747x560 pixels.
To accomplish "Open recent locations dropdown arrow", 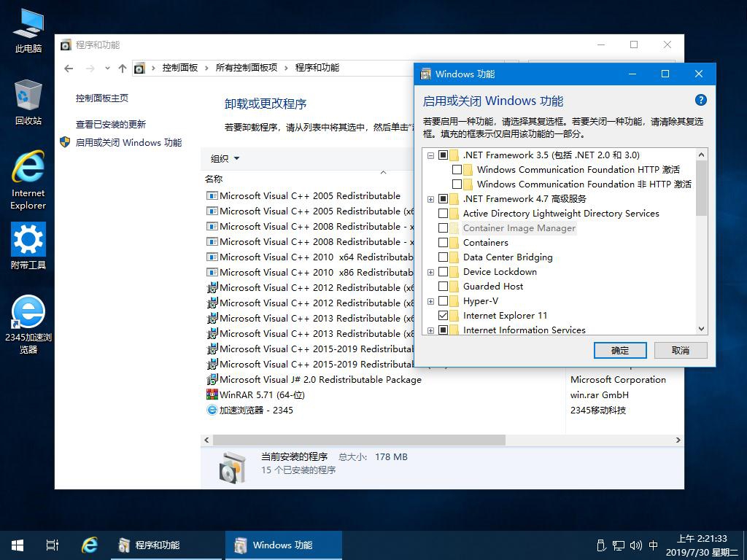I will (x=108, y=68).
